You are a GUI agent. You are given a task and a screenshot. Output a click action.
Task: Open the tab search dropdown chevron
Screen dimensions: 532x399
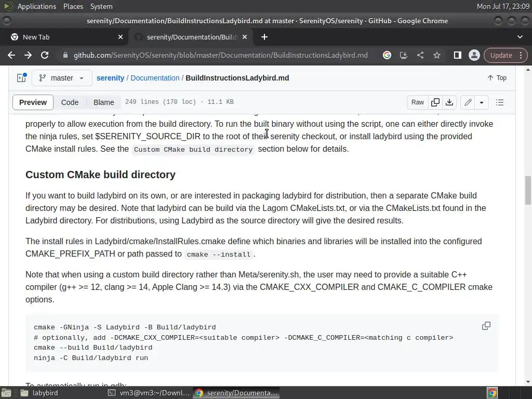pos(520,37)
